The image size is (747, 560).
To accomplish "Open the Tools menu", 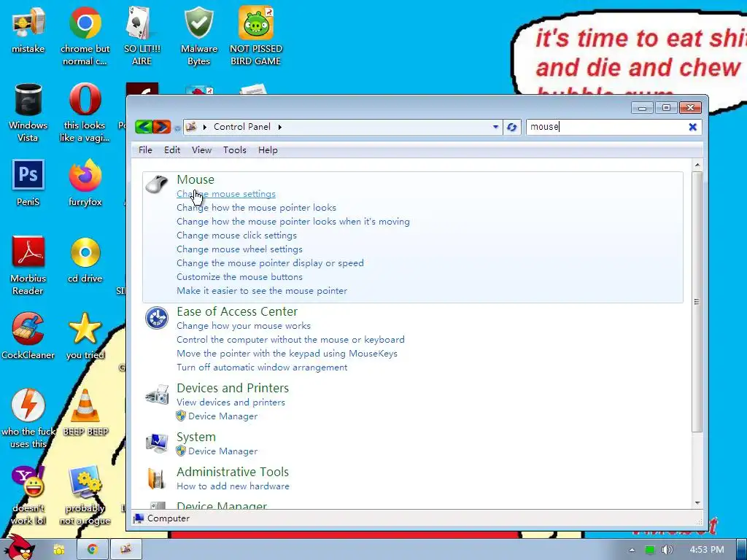I will (235, 150).
